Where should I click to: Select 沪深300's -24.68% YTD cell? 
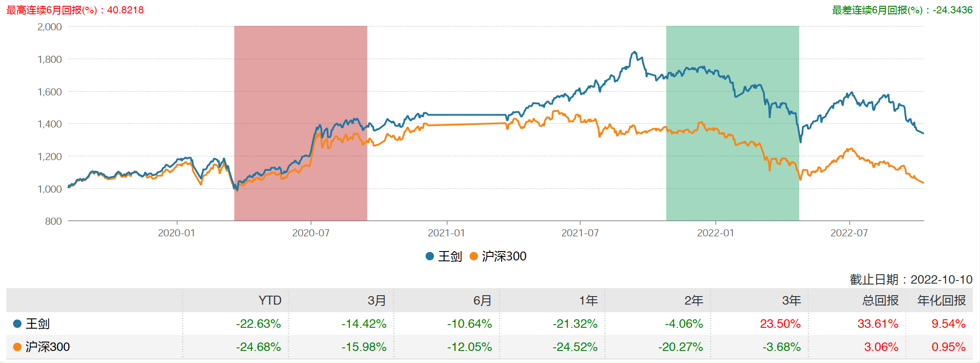pyautogui.click(x=258, y=347)
